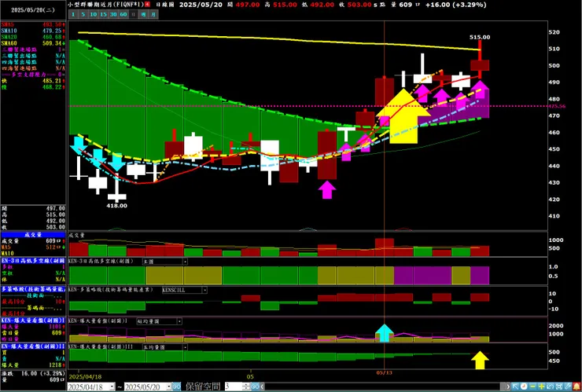Click the red icon beside FIQNF*1 symbol

pyautogui.click(x=147, y=5)
